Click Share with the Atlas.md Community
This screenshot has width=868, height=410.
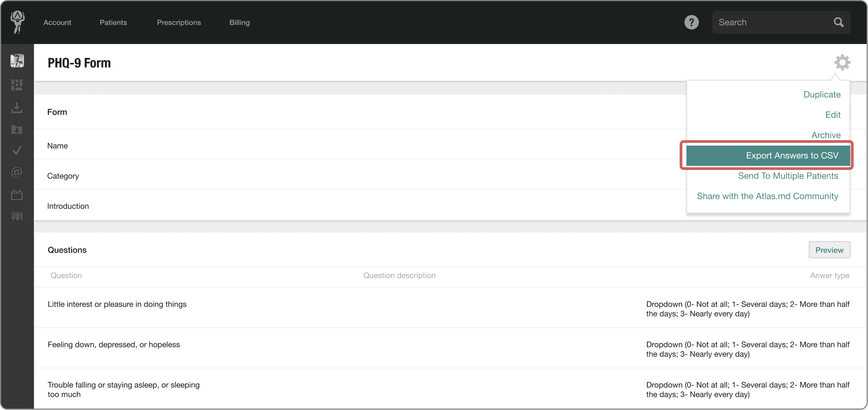tap(767, 196)
